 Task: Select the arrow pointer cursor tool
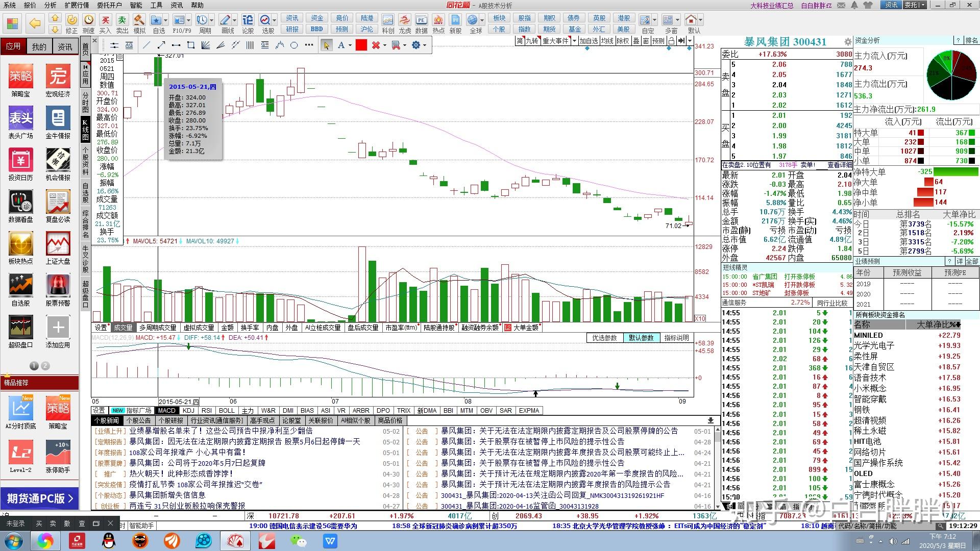click(x=326, y=45)
